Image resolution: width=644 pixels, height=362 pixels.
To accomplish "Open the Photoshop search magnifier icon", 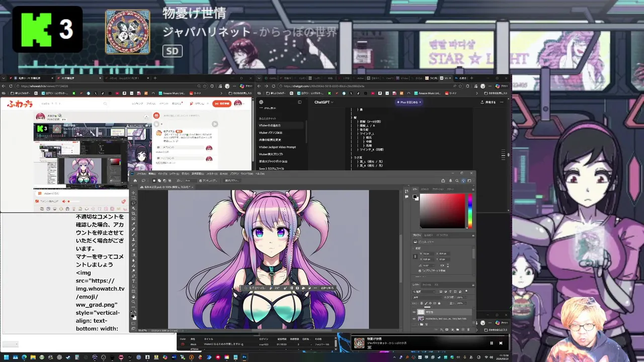I will (x=457, y=180).
